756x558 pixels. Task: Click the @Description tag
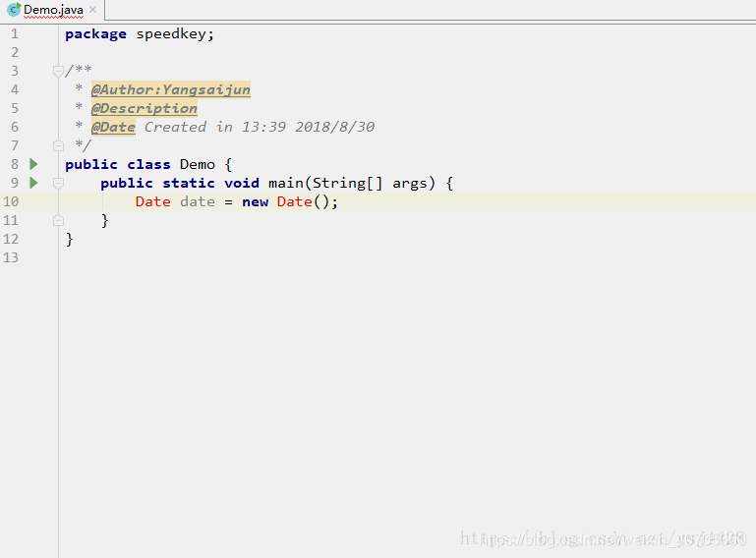pos(145,108)
